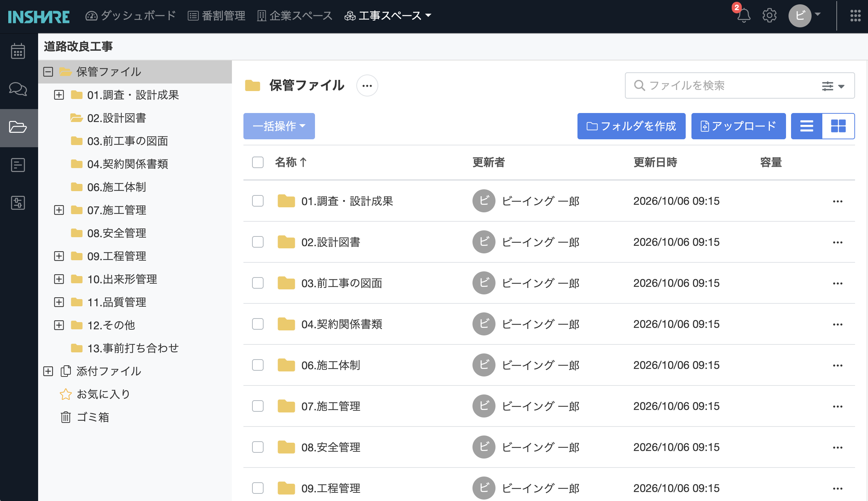This screenshot has height=501, width=868.
Task: Open search filter options dropdown
Action: click(833, 86)
